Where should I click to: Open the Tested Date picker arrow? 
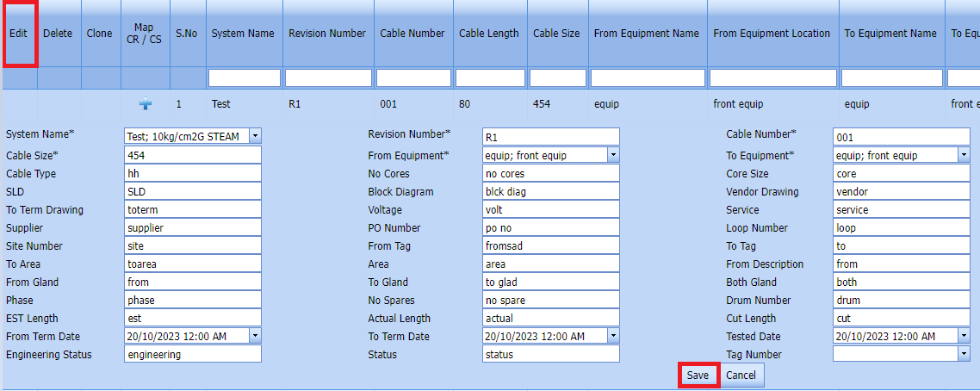(x=963, y=336)
